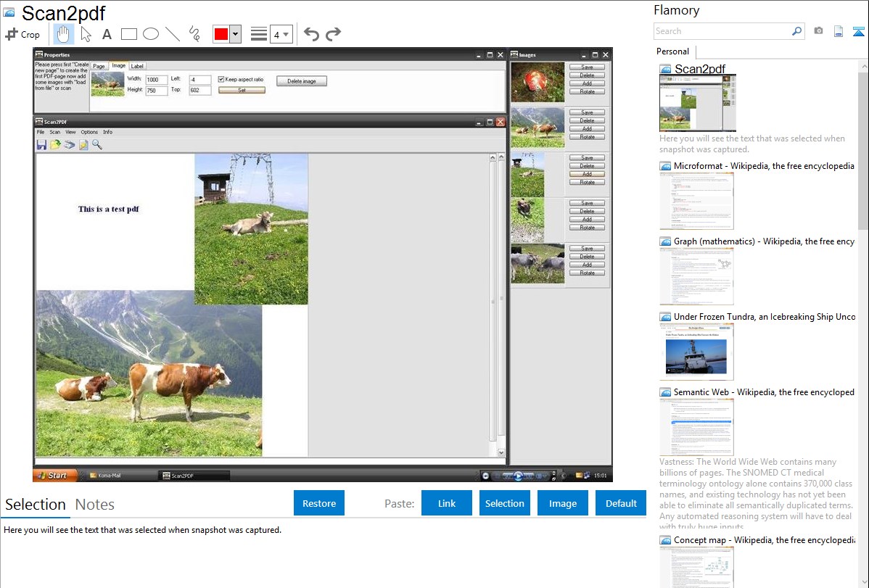
Task: Open the color picker dropdown arrow
Action: click(x=235, y=34)
